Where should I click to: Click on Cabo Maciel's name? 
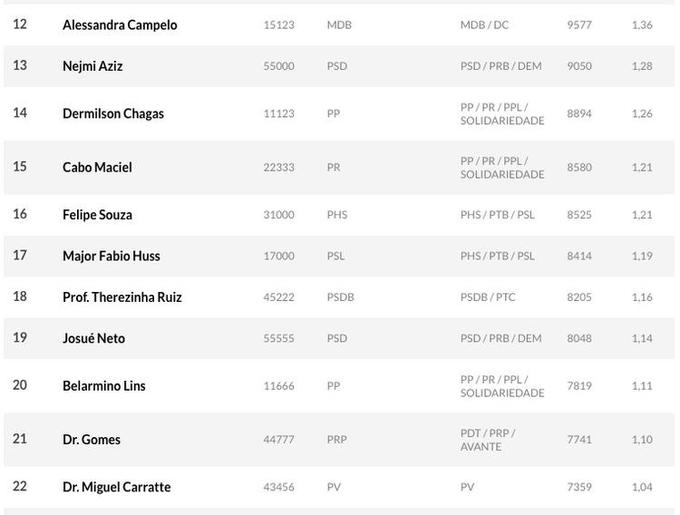tap(97, 167)
